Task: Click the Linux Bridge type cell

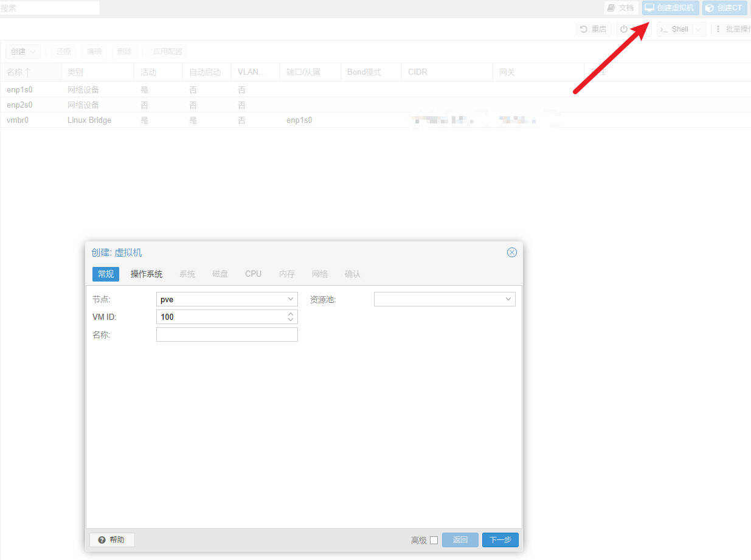Action: coord(89,120)
